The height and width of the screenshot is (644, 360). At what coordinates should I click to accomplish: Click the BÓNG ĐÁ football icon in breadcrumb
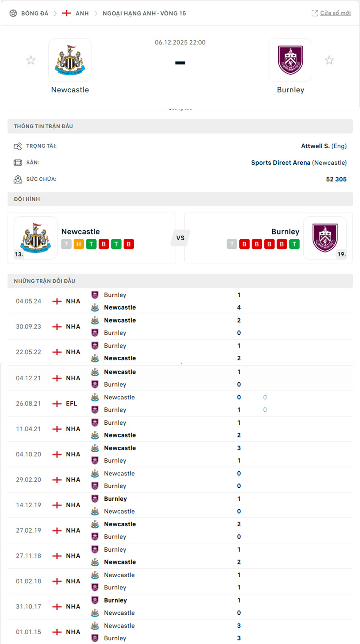coord(13,13)
